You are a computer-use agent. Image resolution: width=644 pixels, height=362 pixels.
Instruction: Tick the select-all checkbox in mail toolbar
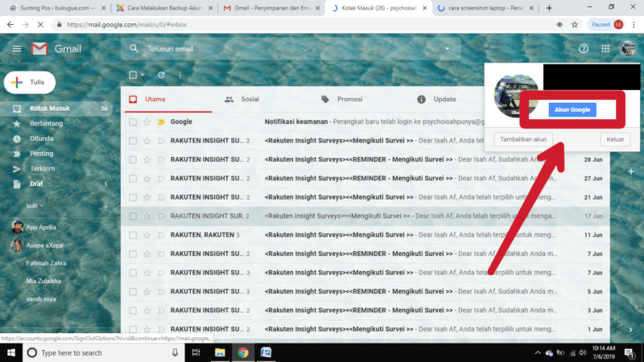coord(133,75)
